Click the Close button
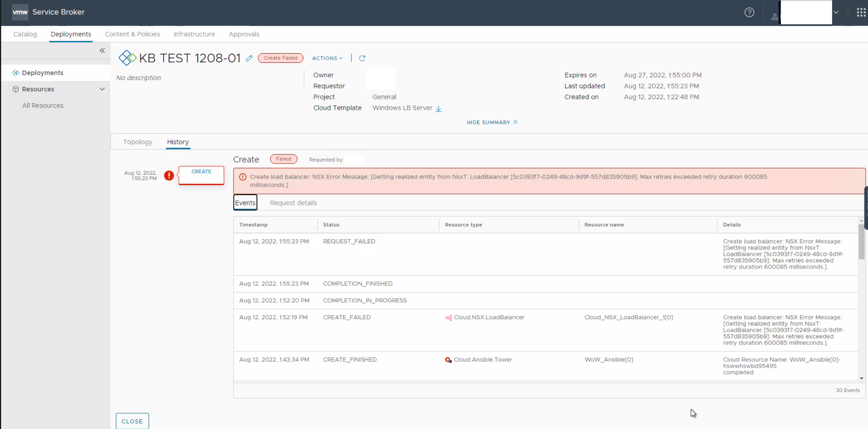This screenshot has width=868, height=429. point(132,421)
